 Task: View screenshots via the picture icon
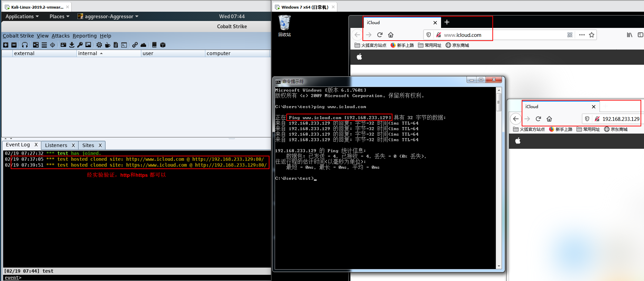[x=88, y=45]
